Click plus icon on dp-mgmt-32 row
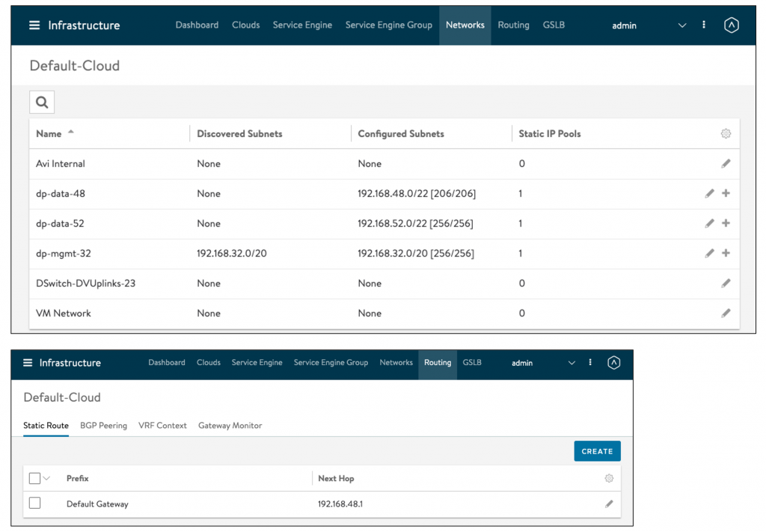Viewport: 766px width, 532px height. tap(726, 254)
